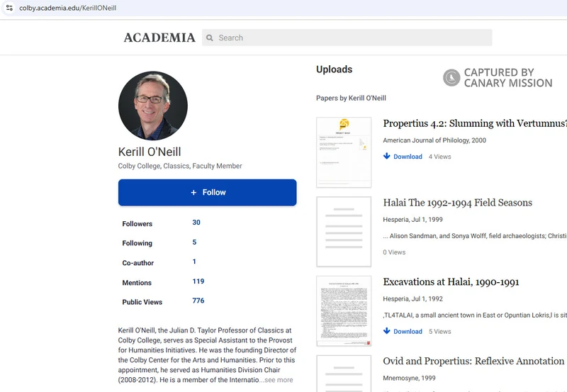The image size is (567, 392).
Task: Open Excavations at Halai, 1990-1991 title
Action: click(451, 282)
